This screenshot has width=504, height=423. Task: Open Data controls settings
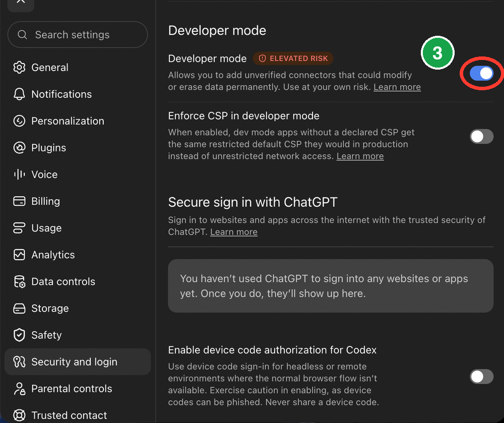pyautogui.click(x=78, y=281)
